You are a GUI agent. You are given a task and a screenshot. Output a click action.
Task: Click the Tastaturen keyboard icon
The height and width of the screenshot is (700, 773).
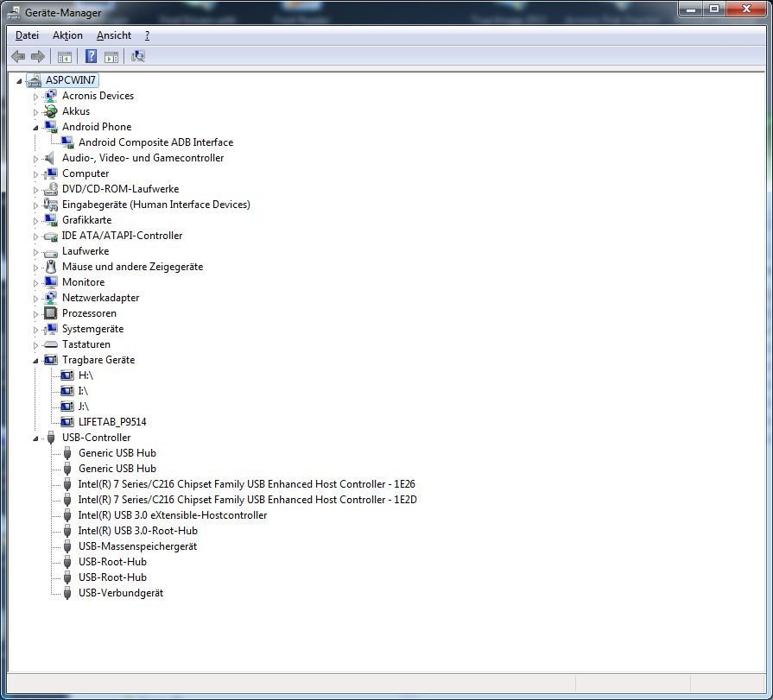pos(50,344)
